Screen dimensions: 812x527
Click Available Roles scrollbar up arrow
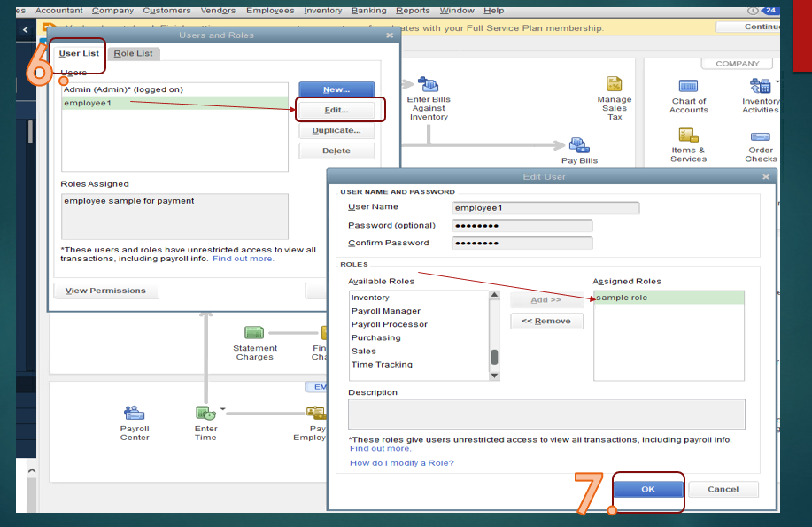495,295
